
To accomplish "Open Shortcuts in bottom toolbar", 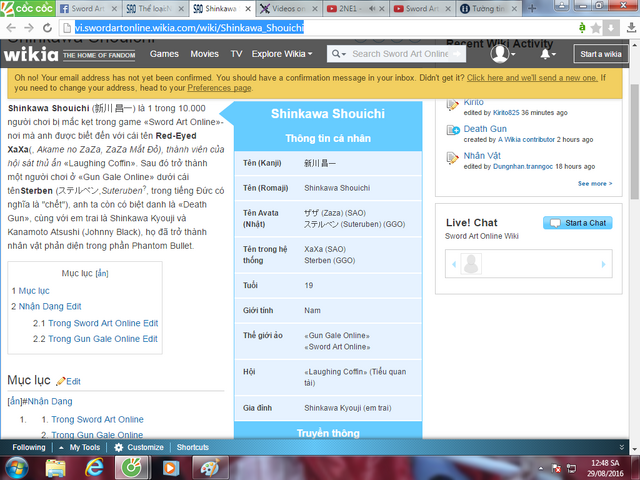I will pyautogui.click(x=193, y=447).
